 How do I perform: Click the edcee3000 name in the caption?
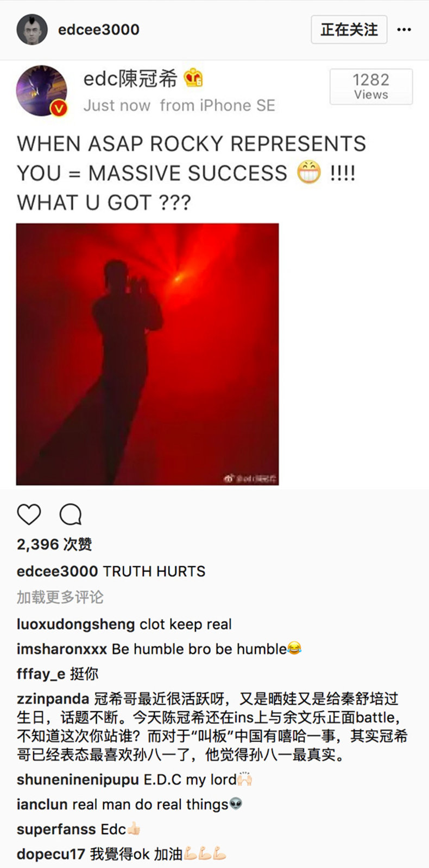point(58,571)
